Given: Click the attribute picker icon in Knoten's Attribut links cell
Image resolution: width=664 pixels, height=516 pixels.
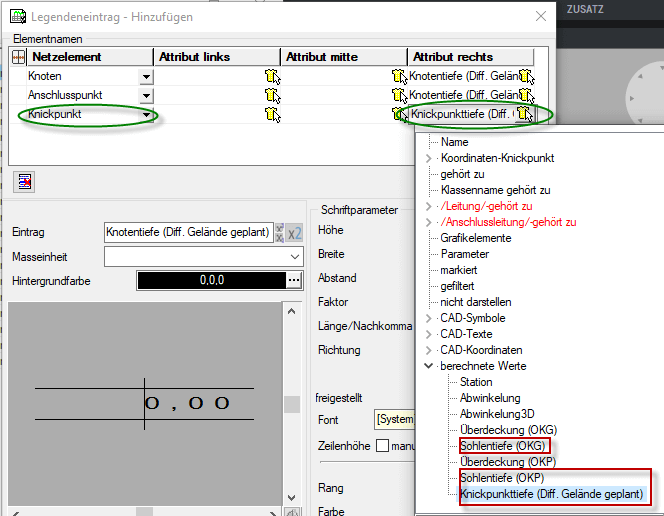Looking at the screenshot, I should (271, 76).
